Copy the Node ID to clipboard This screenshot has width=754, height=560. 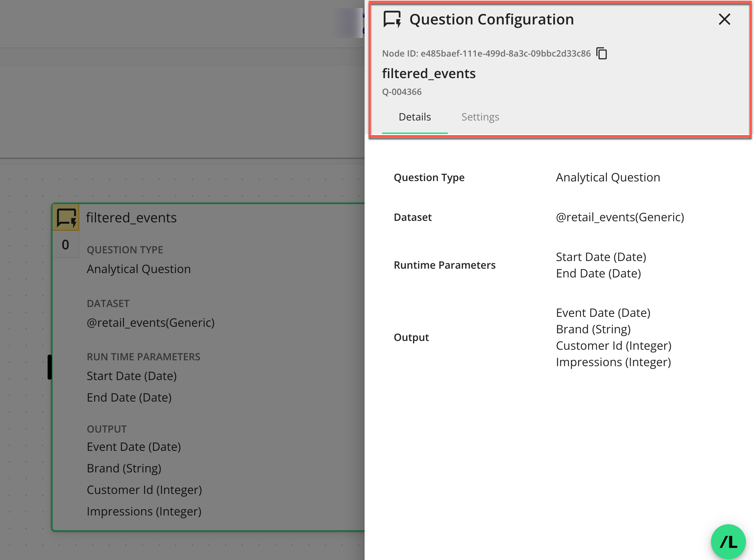[601, 53]
